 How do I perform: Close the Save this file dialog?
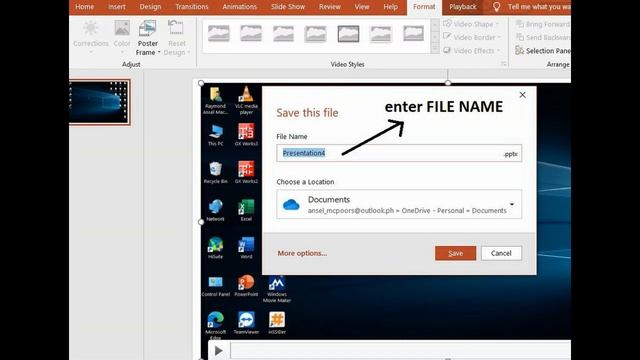coord(522,95)
